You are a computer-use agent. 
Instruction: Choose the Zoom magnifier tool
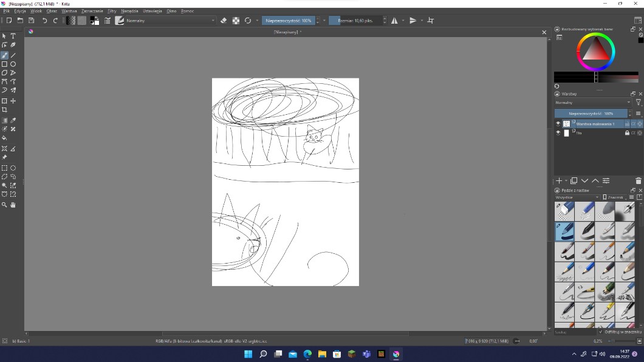[x=4, y=205]
